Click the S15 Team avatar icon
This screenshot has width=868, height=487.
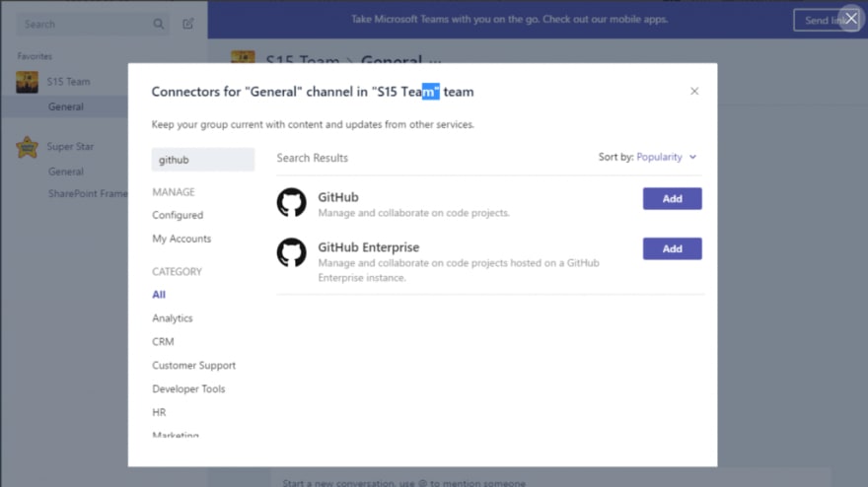pyautogui.click(x=28, y=82)
